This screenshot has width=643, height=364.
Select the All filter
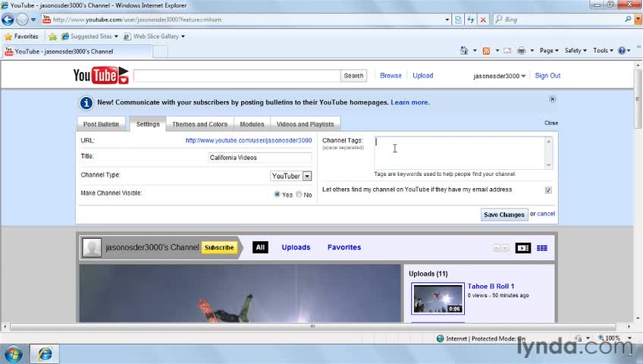(260, 247)
